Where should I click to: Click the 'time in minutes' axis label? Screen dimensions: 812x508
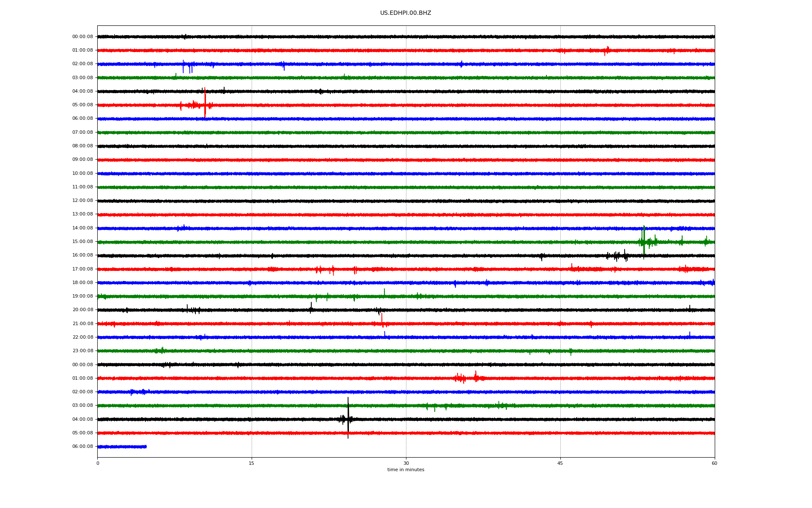406,470
